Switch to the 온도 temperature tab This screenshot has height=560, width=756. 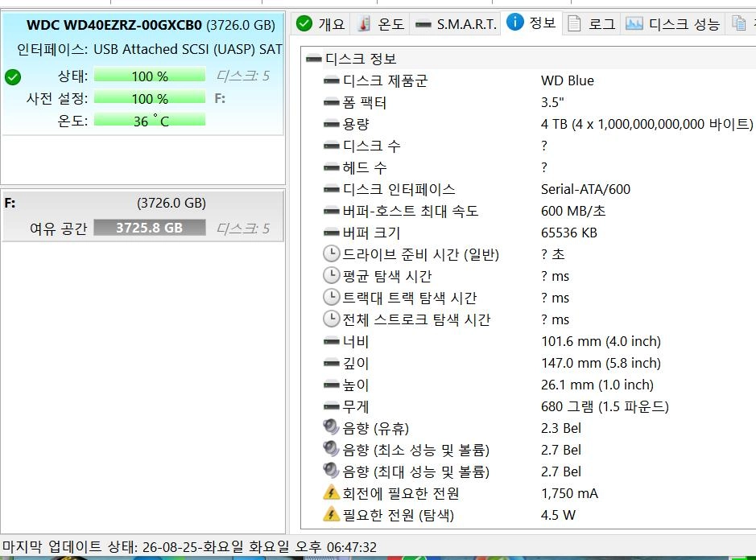(380, 23)
